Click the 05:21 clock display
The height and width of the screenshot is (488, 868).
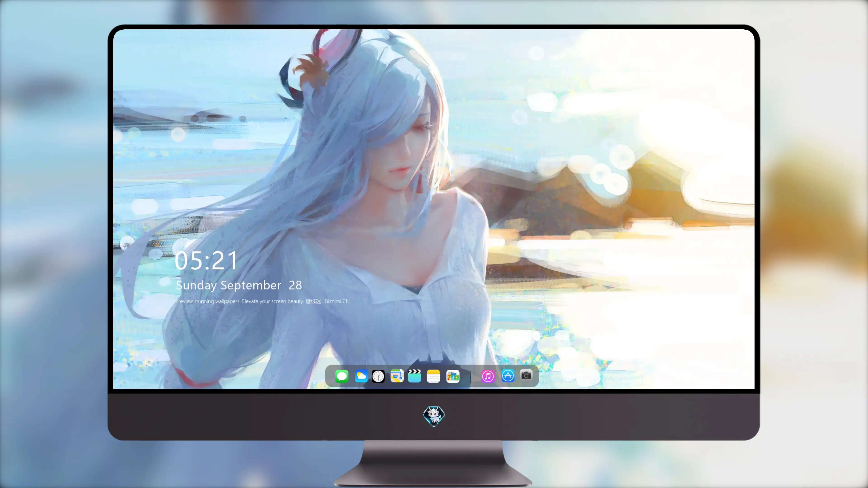coord(206,261)
